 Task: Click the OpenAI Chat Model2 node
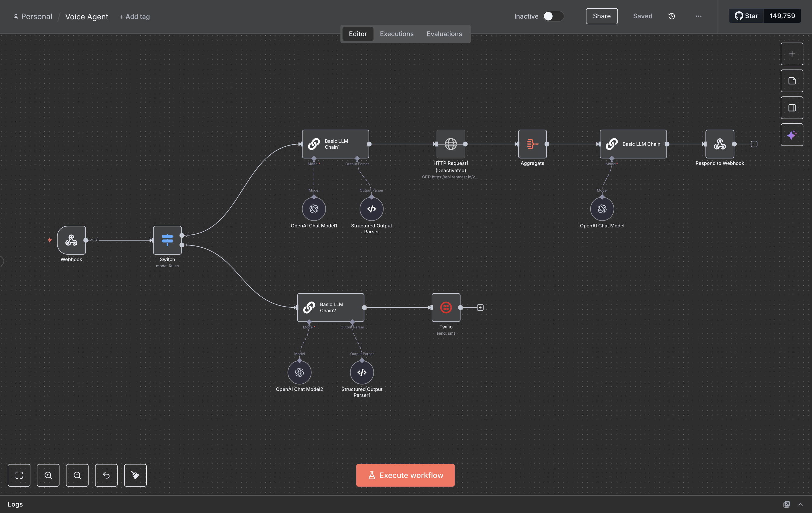coord(299,372)
